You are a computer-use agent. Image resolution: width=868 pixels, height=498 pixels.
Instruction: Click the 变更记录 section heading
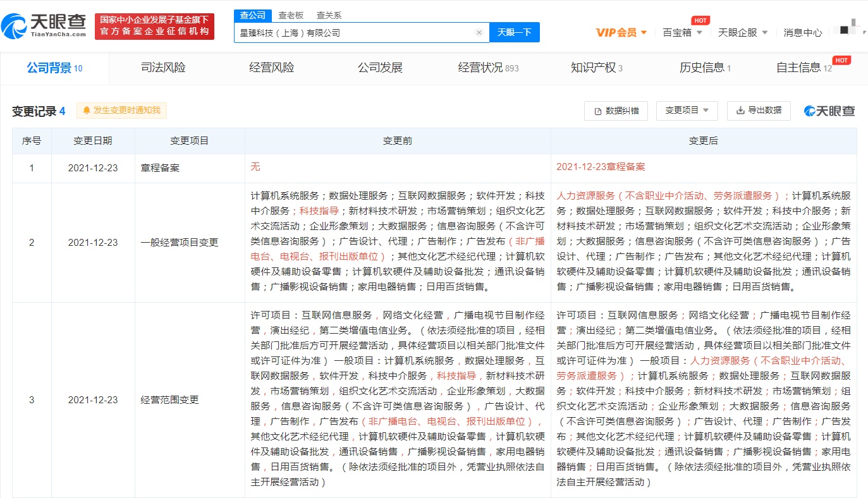[x=39, y=111]
